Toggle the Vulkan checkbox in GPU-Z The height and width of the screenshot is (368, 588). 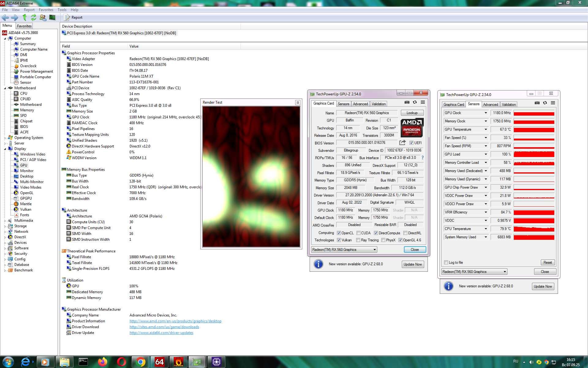pyautogui.click(x=339, y=240)
